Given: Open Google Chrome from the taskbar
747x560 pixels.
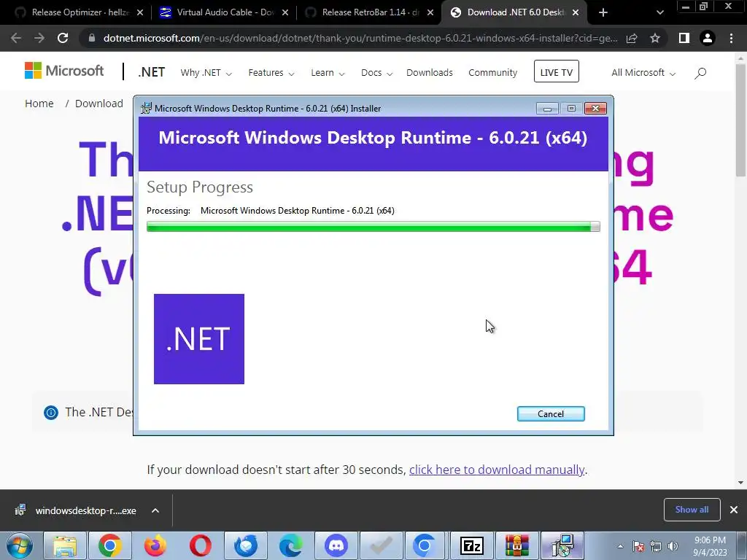Looking at the screenshot, I should tap(109, 545).
